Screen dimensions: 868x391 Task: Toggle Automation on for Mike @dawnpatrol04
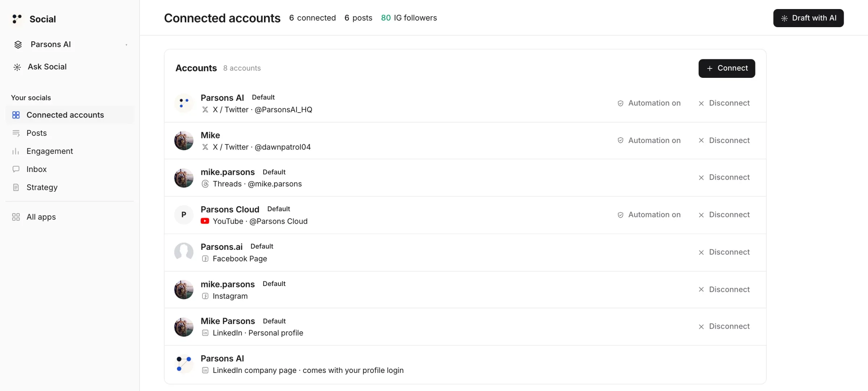pyautogui.click(x=649, y=140)
